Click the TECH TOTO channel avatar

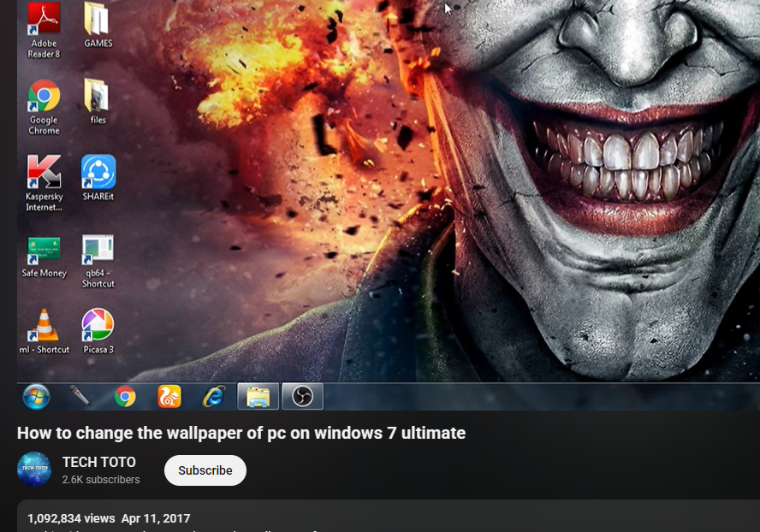pos(34,469)
